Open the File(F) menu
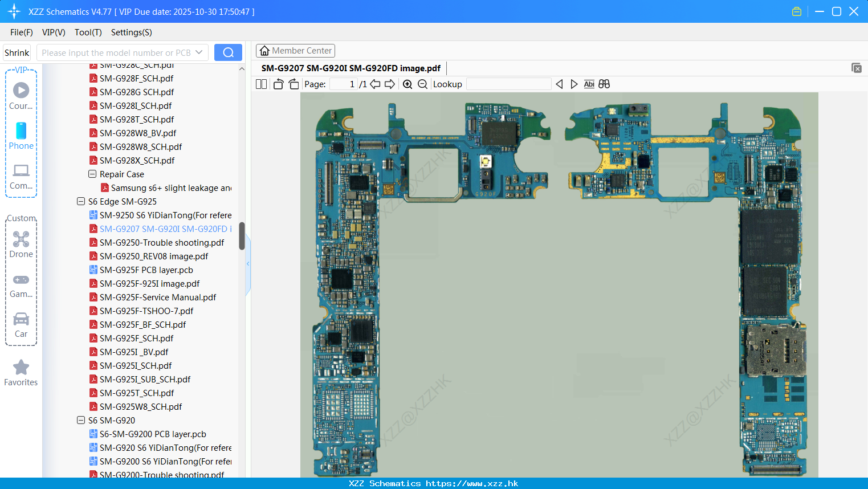868x489 pixels. (22, 32)
